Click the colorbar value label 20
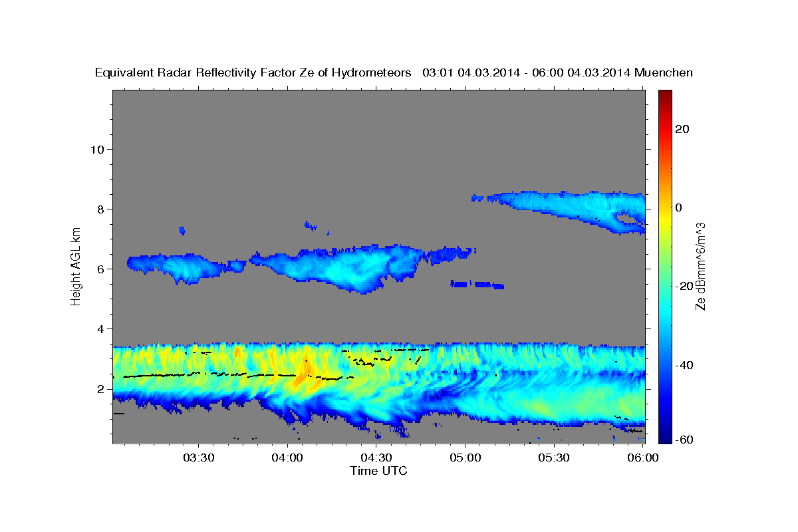This screenshot has height=532, width=798. tap(682, 129)
